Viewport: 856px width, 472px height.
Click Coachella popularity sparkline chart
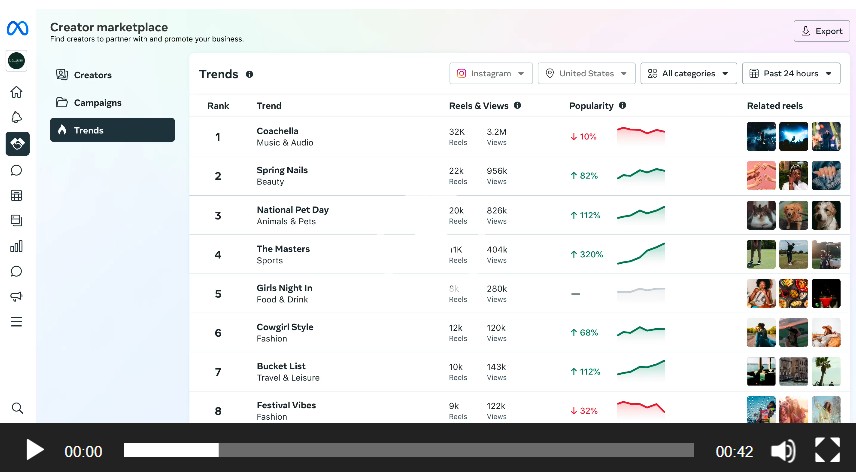pos(641,135)
